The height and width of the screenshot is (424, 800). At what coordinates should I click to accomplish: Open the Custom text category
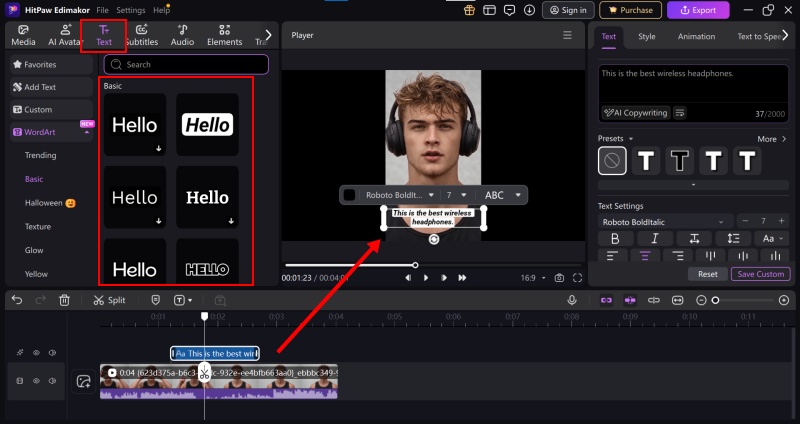(x=51, y=109)
